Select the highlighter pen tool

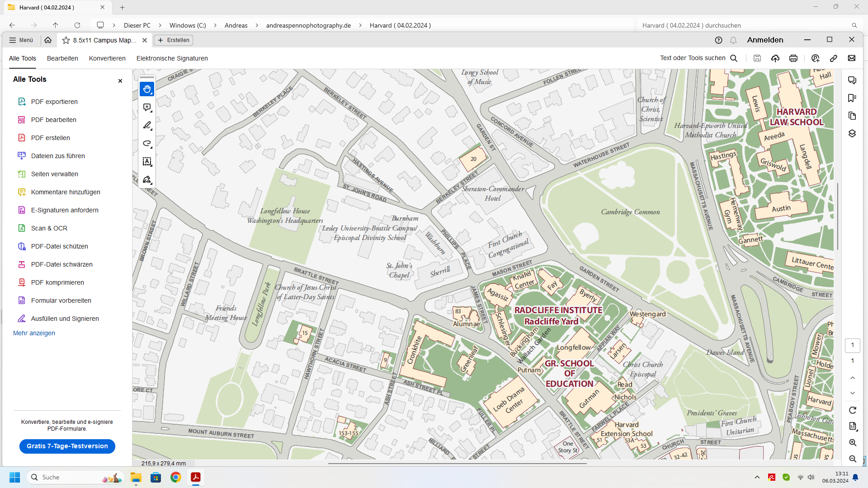[x=147, y=126]
